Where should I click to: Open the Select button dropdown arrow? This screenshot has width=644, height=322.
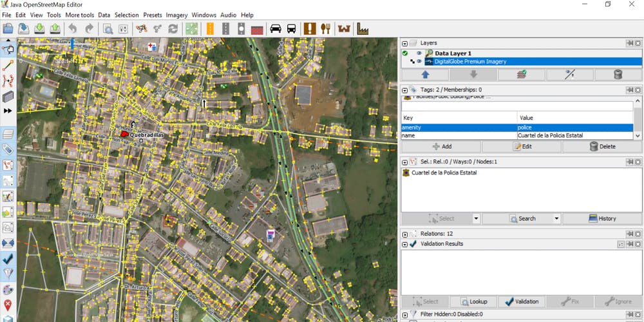476,218
